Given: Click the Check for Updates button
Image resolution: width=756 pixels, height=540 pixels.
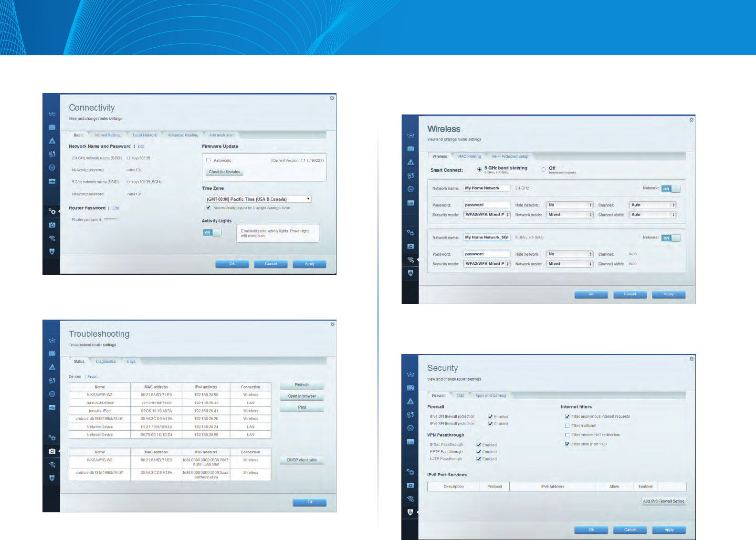Looking at the screenshot, I should (224, 172).
